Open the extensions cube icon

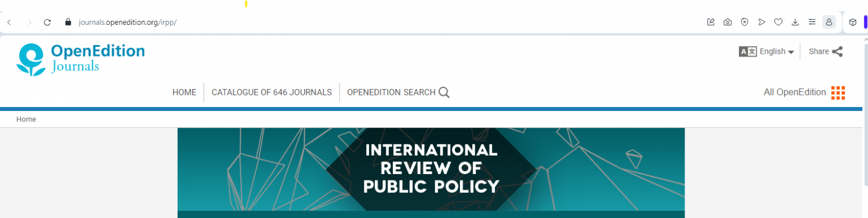[x=852, y=22]
